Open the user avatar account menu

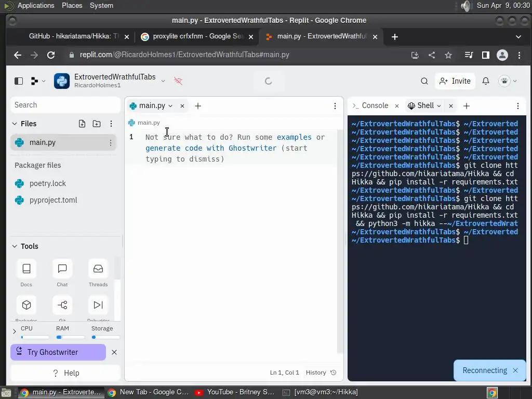[508, 81]
